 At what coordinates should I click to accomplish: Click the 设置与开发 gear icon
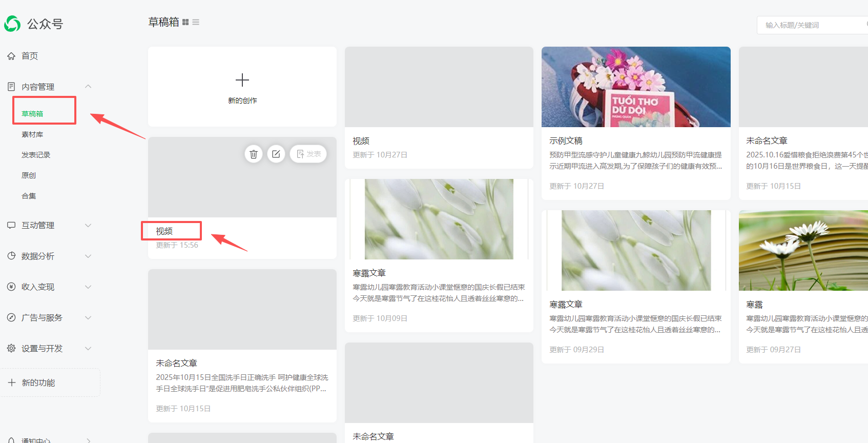(11, 348)
